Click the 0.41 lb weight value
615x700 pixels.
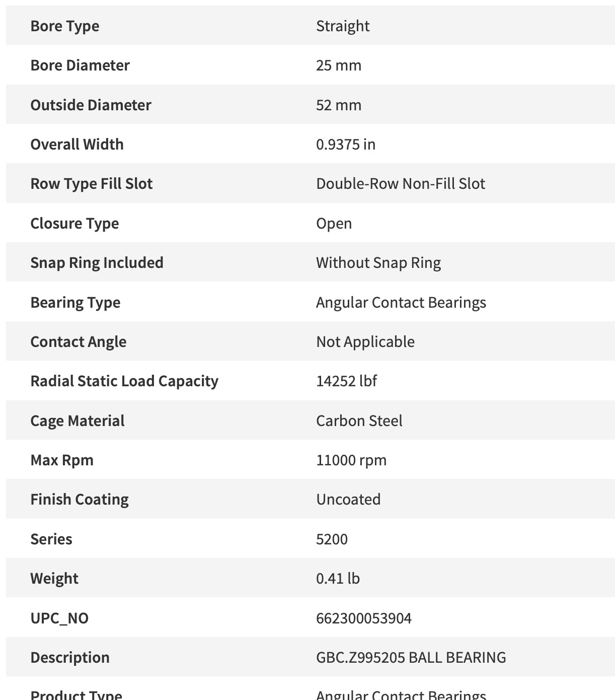click(338, 579)
